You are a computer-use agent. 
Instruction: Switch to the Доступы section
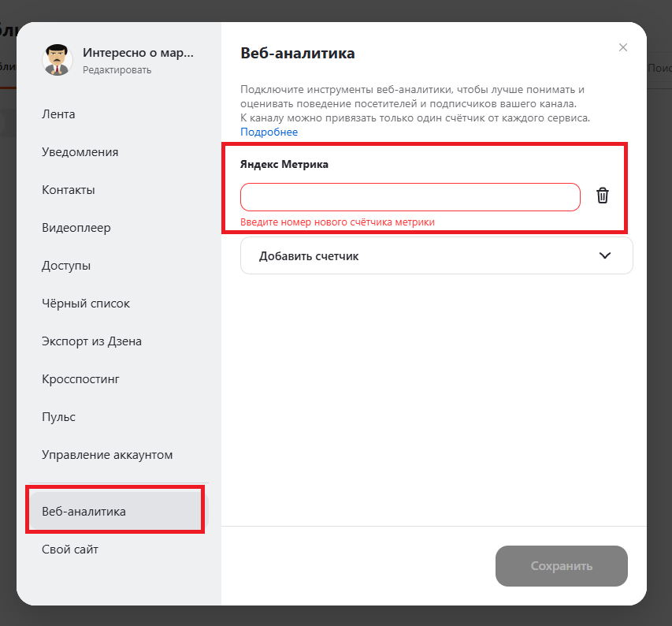coord(66,266)
